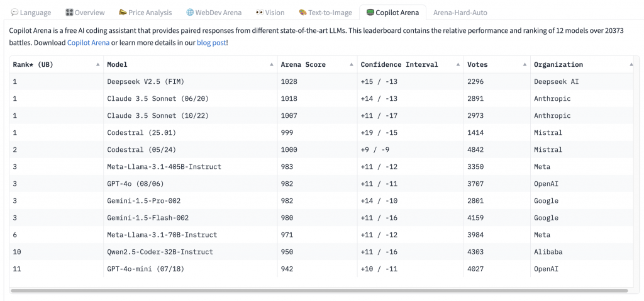Sort by Votes column arrow
This screenshot has height=301, width=644.
click(x=525, y=65)
